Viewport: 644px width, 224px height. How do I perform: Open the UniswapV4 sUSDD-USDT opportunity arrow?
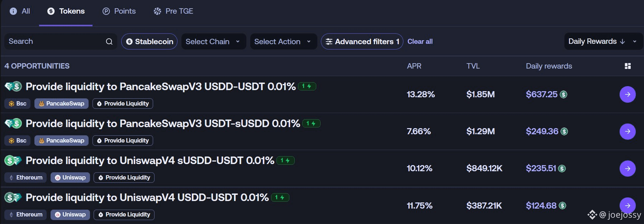tap(627, 168)
